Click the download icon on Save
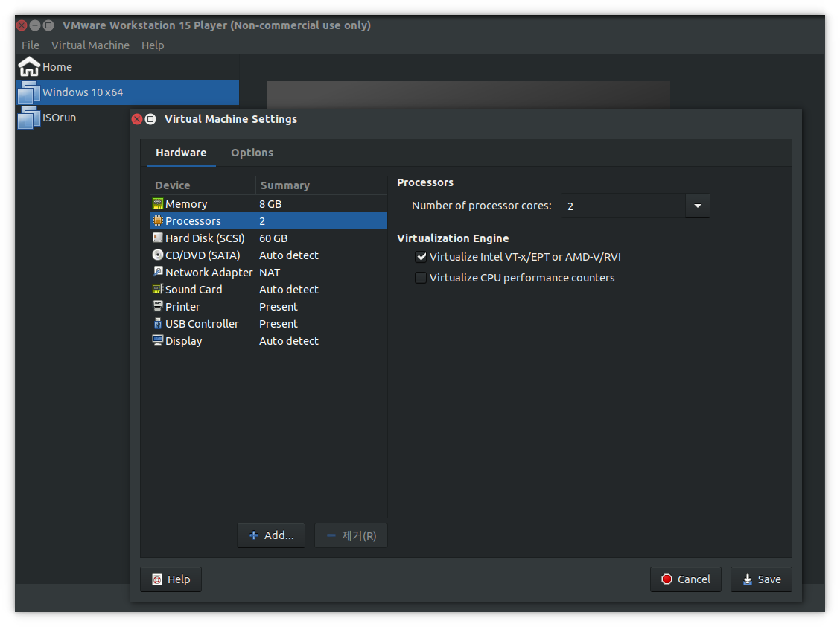The image size is (840, 627). 748,579
